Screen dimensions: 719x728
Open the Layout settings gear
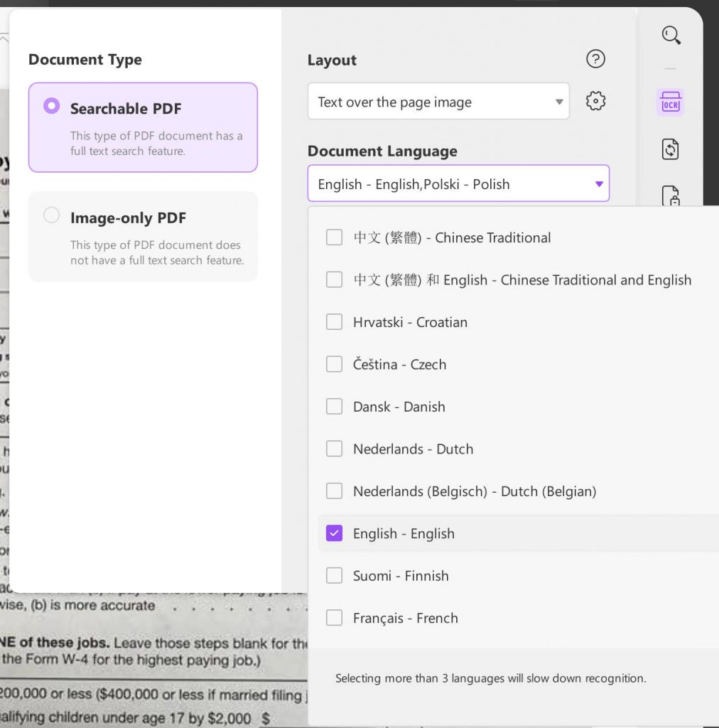(595, 100)
